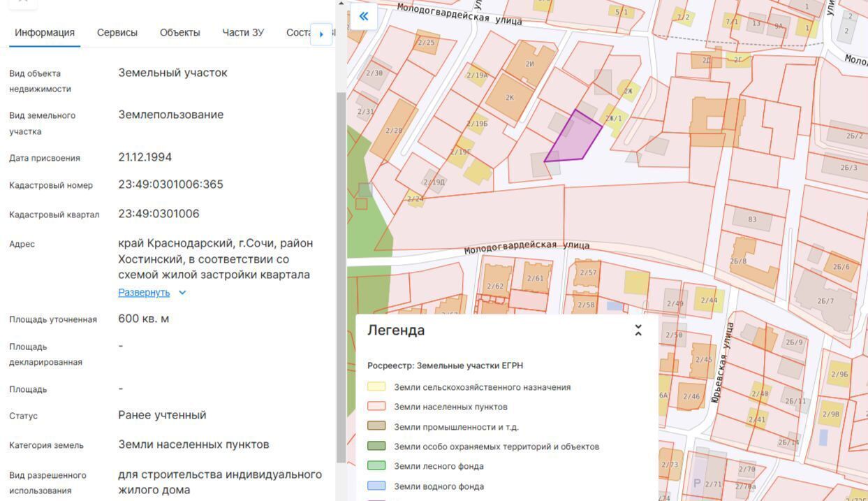868x501 pixels.
Task: Click the status value Ранее учтенный
Action: tap(162, 415)
